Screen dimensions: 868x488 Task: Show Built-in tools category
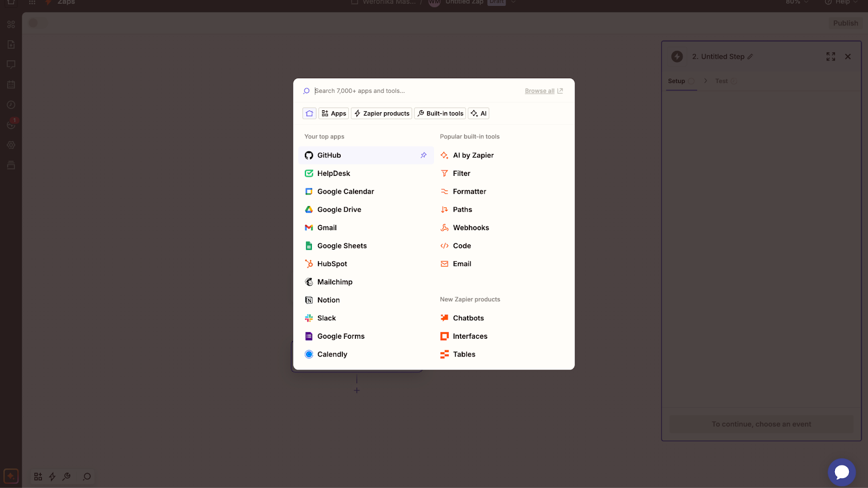point(440,113)
